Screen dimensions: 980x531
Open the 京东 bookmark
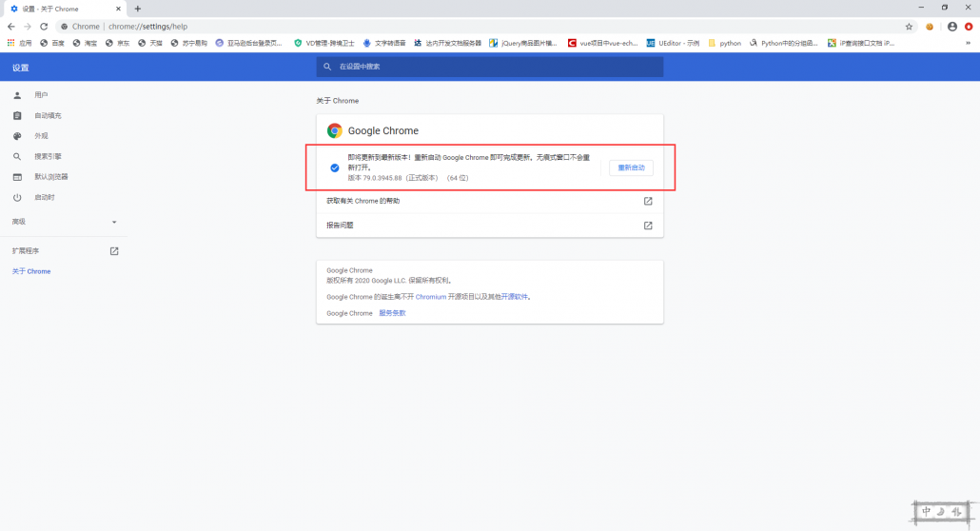(x=117, y=43)
